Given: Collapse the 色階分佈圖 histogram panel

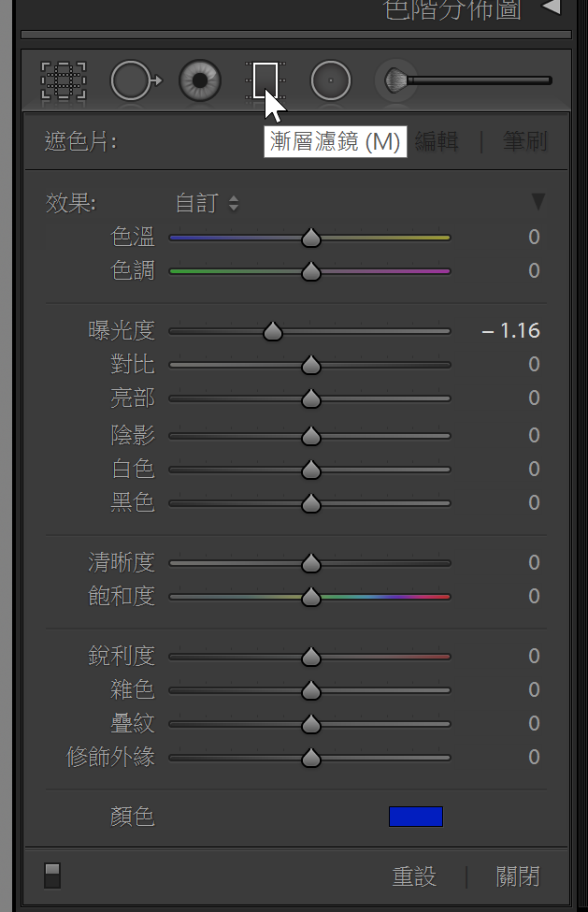Looking at the screenshot, I should pos(552,8).
